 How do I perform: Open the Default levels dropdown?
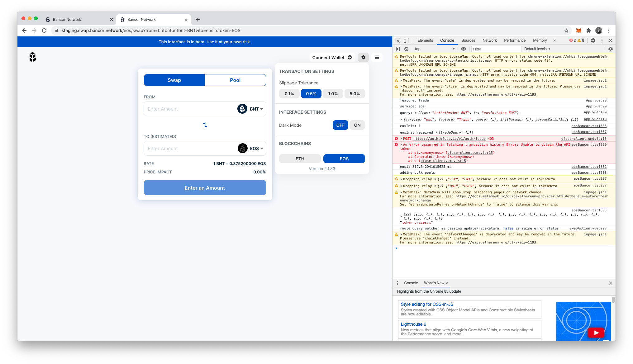537,49
